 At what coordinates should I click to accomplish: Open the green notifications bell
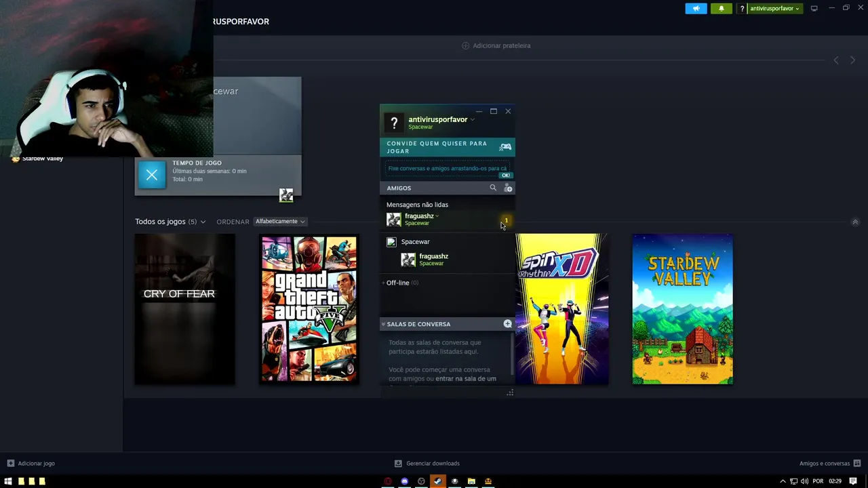(721, 8)
